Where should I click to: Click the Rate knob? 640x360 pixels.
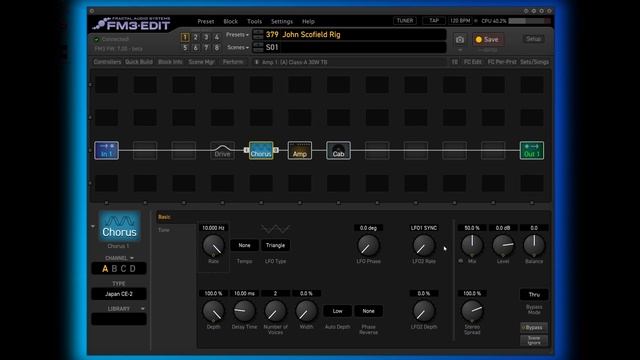pyautogui.click(x=213, y=245)
